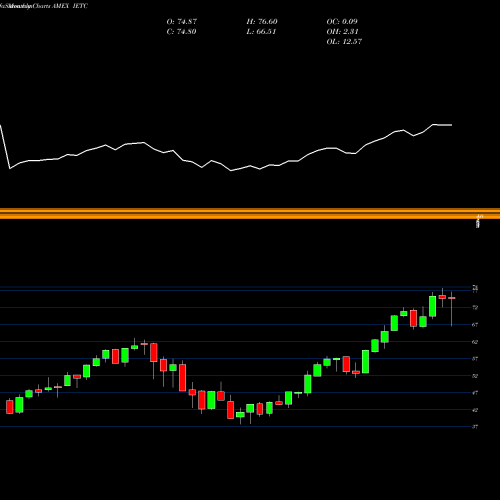Click the 47 price axis label

pyautogui.click(x=475, y=393)
